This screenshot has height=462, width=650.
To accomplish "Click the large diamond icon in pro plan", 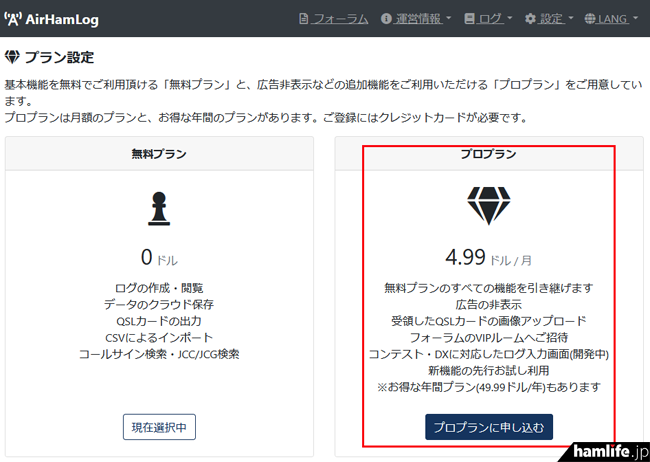I will [x=488, y=206].
